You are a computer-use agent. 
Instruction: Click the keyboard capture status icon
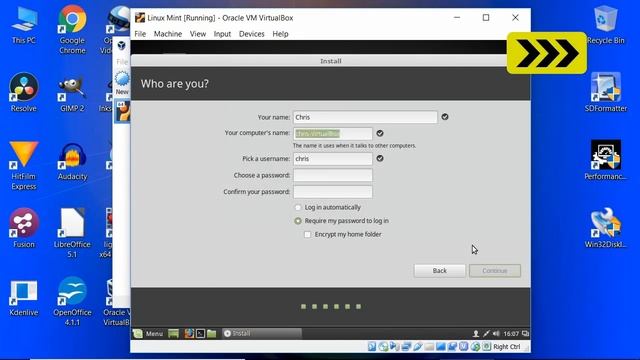pos(487,347)
